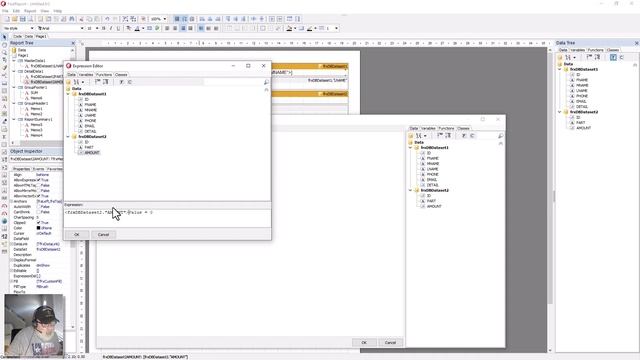The height and width of the screenshot is (360, 640).
Task: Collapse ReportSummary1 node in Report Tree
Action: point(14,120)
